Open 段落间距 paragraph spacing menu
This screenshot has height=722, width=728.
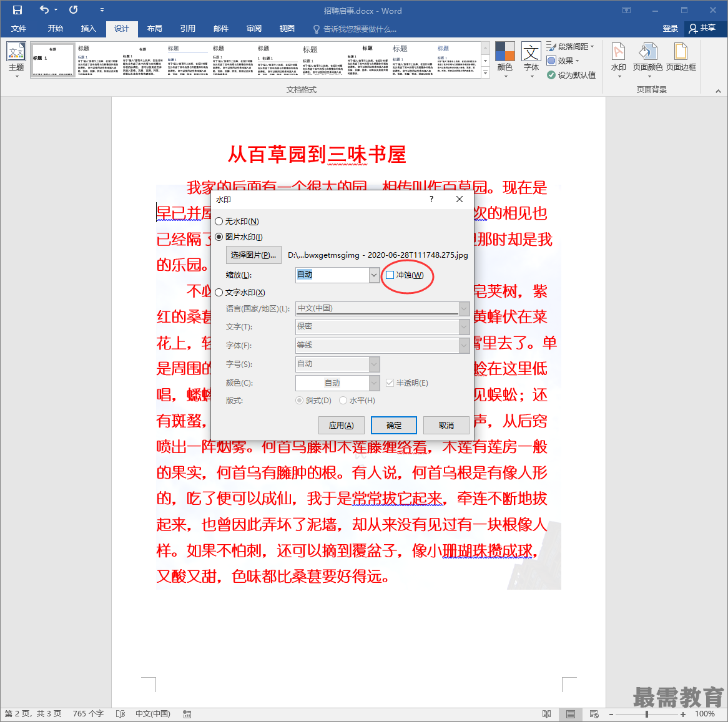(x=570, y=46)
